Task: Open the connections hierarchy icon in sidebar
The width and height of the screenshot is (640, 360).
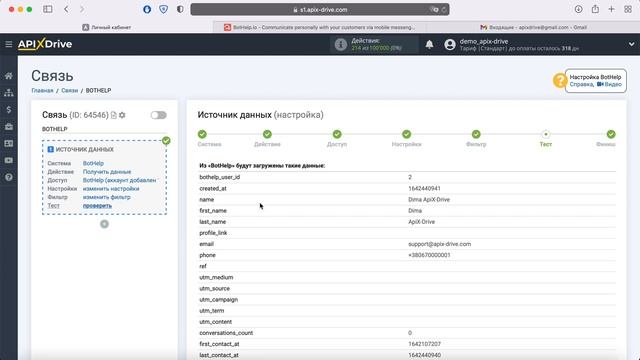Action: click(9, 93)
